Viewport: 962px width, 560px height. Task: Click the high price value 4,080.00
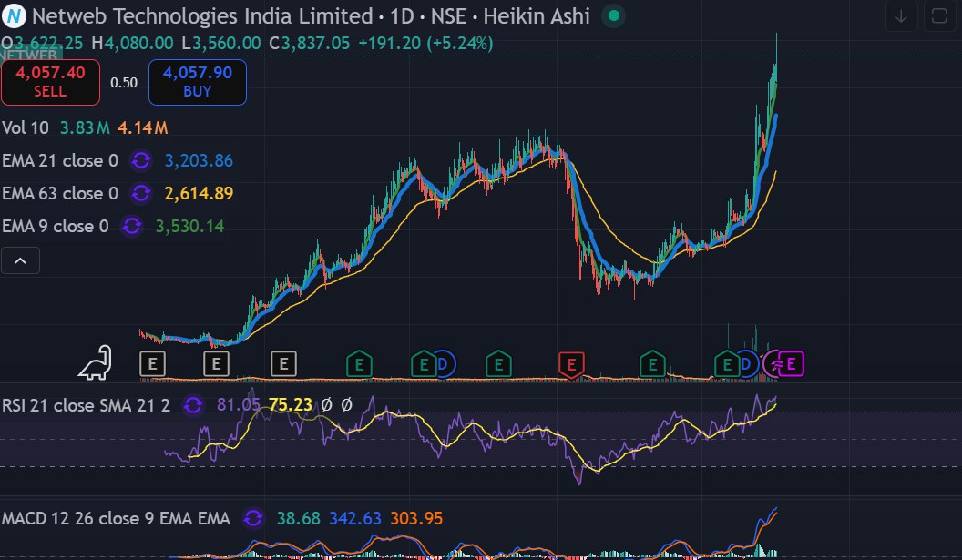coord(138,43)
